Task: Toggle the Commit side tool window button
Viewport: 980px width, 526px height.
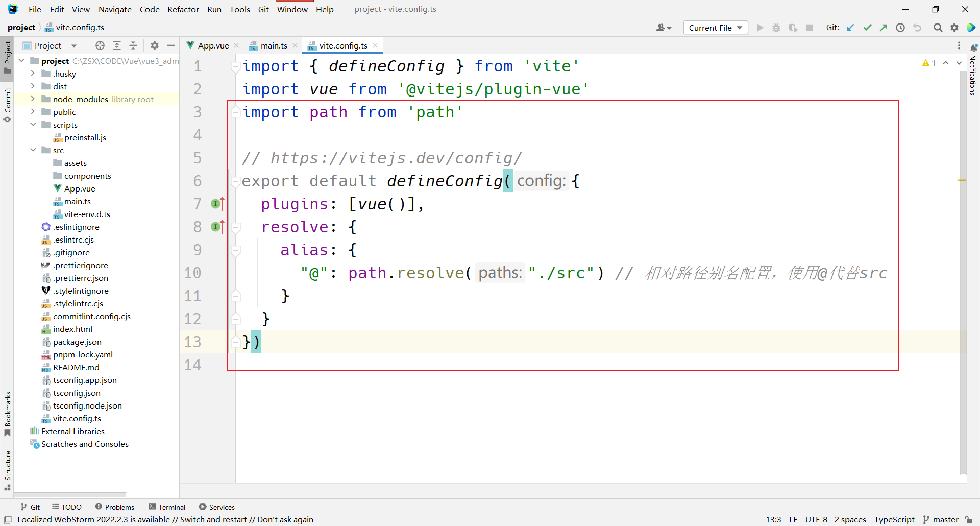Action: pyautogui.click(x=7, y=105)
